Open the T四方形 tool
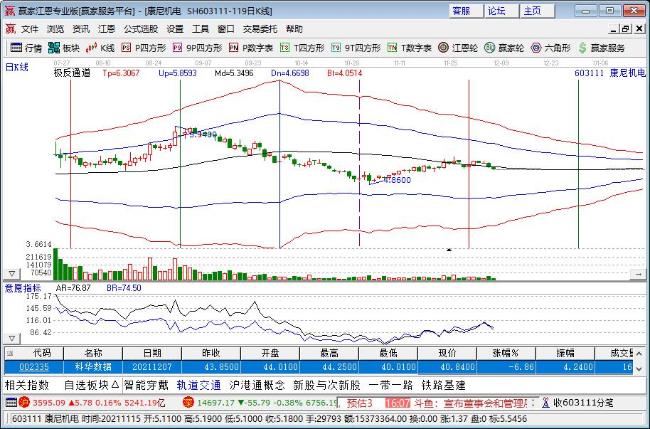Screen dimensions: 650x429 pyautogui.click(x=302, y=48)
